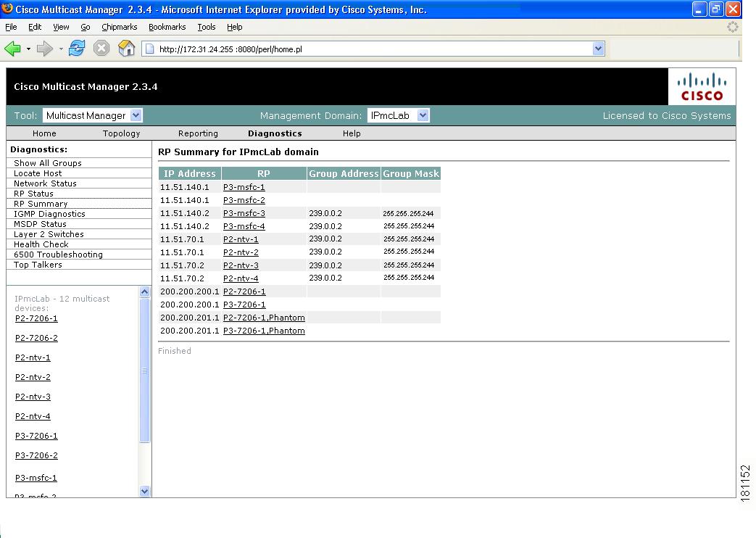756x538 pixels.
Task: Select the Diagnostics tab
Action: point(275,133)
